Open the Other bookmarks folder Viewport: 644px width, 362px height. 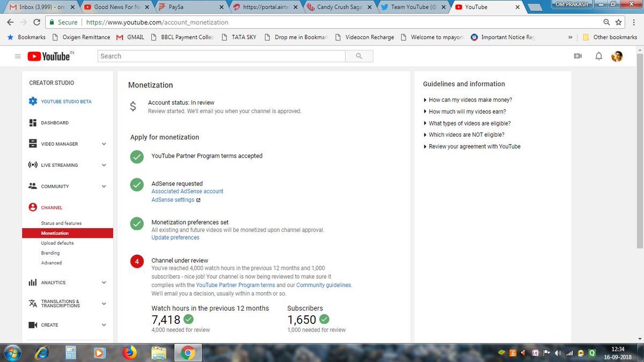(x=610, y=37)
